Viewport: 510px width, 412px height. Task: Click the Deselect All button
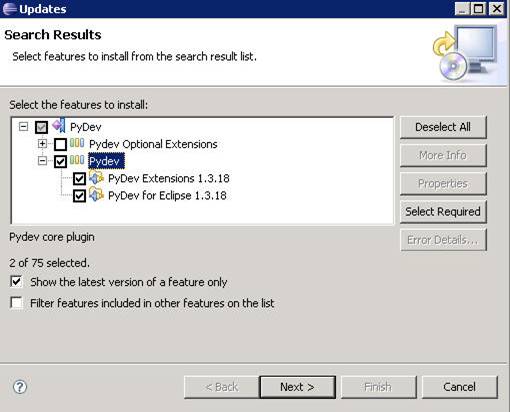443,127
